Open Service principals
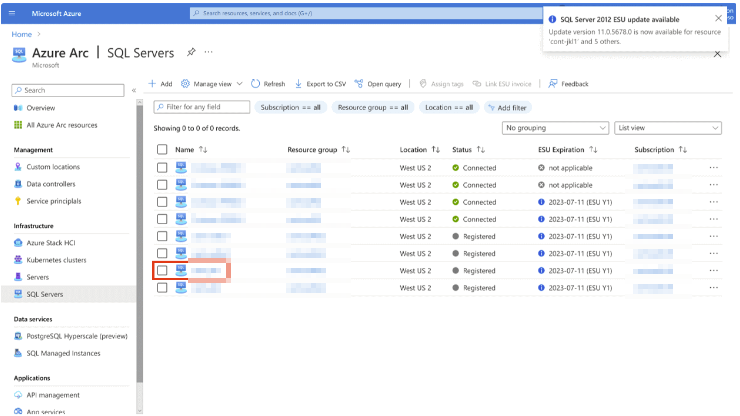The image size is (740, 416). 54,201
